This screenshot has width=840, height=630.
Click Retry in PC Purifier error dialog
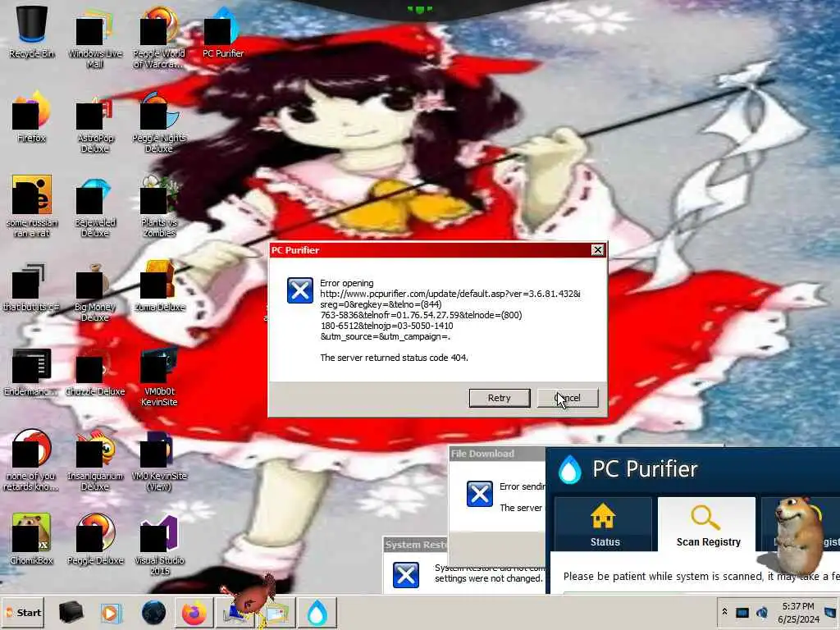click(500, 398)
